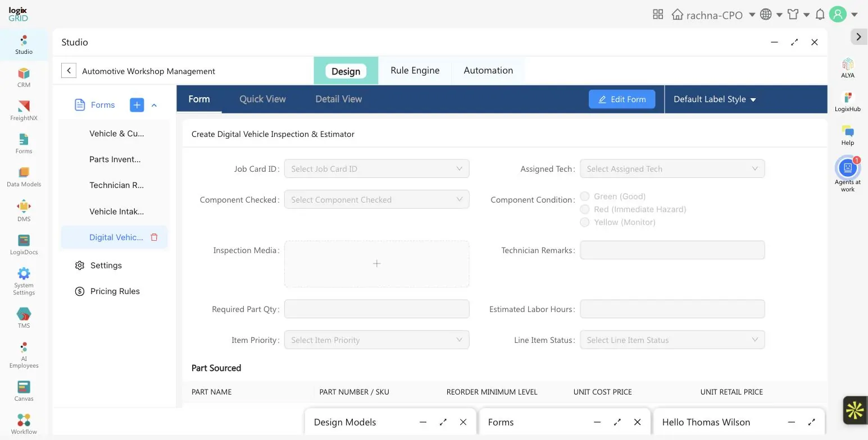Open Canvas app in sidebar
868x440 pixels.
point(24,391)
